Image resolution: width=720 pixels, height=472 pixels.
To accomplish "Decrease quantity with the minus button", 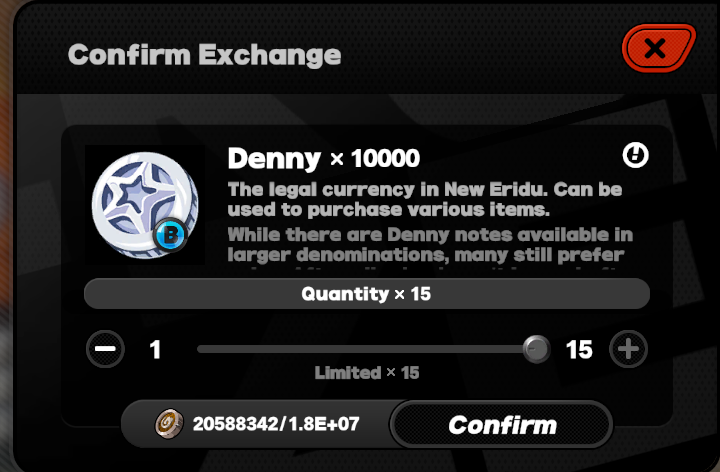I will point(105,349).
